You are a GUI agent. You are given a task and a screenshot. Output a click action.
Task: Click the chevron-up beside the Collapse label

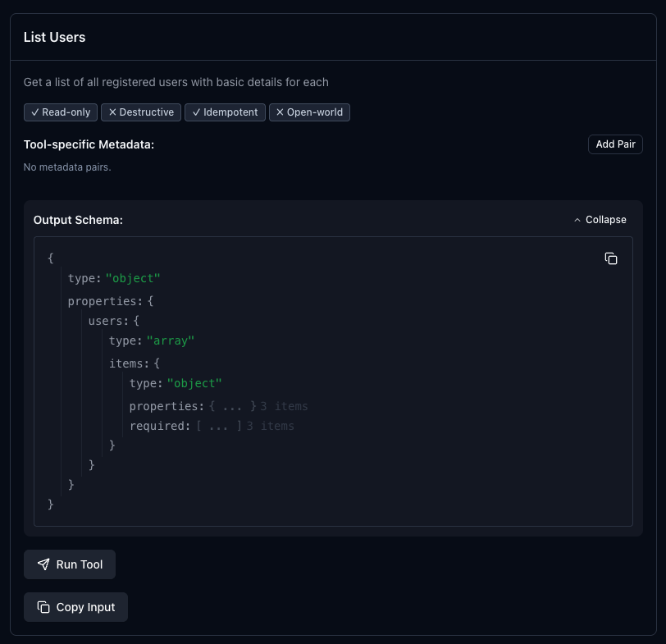(577, 220)
